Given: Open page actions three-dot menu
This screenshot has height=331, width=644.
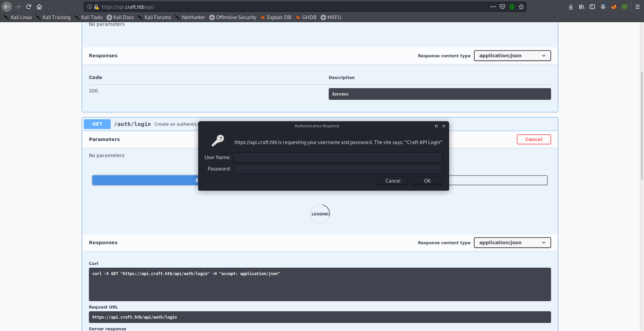Looking at the screenshot, I should (x=493, y=7).
